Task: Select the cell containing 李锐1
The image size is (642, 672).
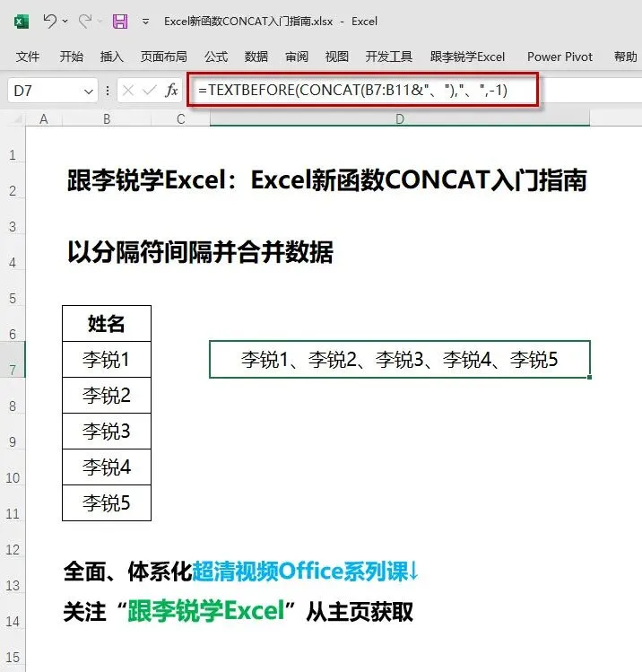Action: (x=107, y=360)
